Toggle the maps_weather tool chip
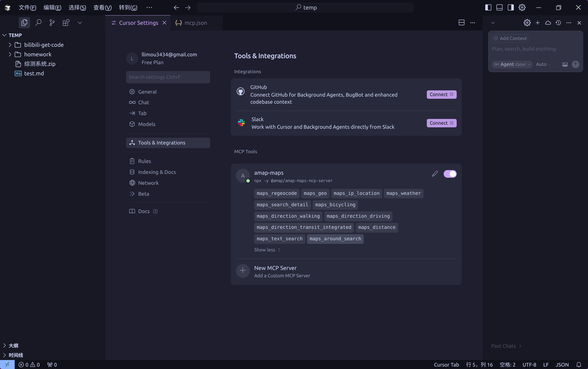The image size is (588, 369). (x=403, y=193)
